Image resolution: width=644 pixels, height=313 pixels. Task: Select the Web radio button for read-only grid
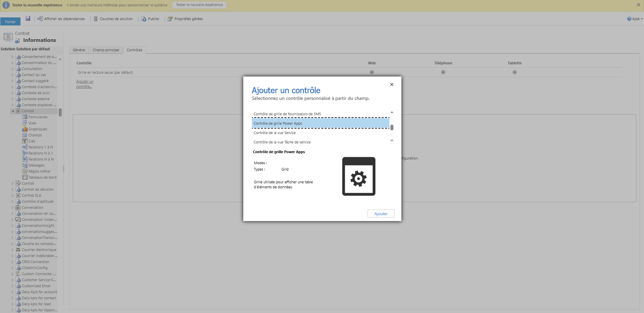click(x=371, y=72)
